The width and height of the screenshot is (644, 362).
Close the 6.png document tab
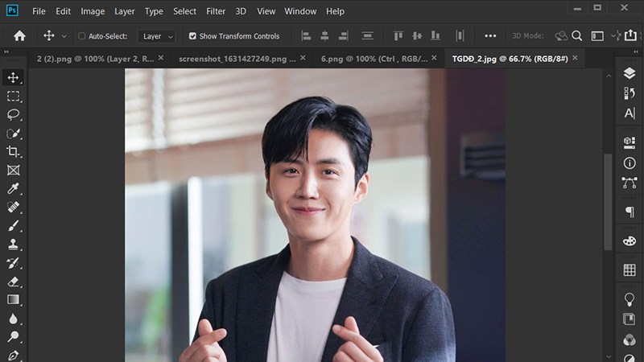[436, 59]
